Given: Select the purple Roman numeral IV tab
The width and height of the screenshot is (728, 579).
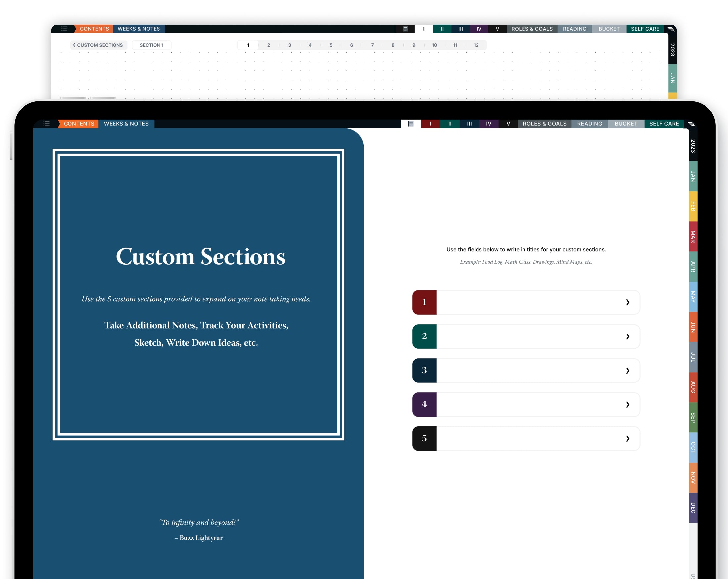Looking at the screenshot, I should click(488, 124).
